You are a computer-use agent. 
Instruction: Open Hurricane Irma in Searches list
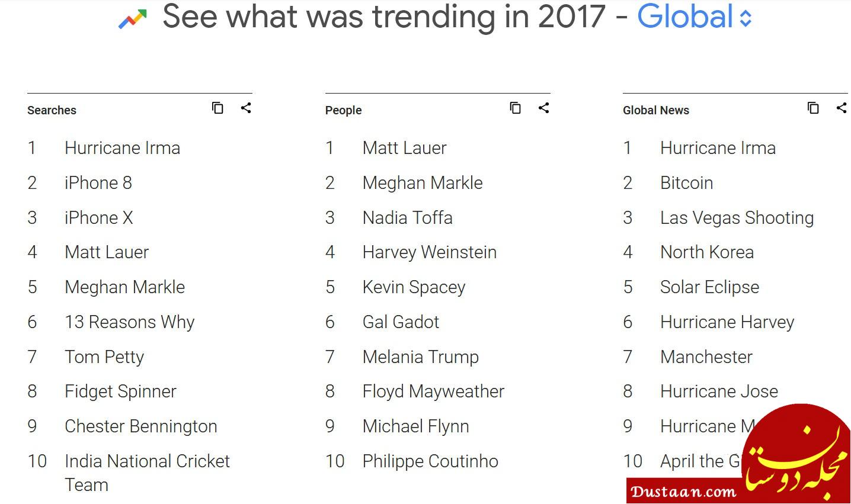click(122, 148)
